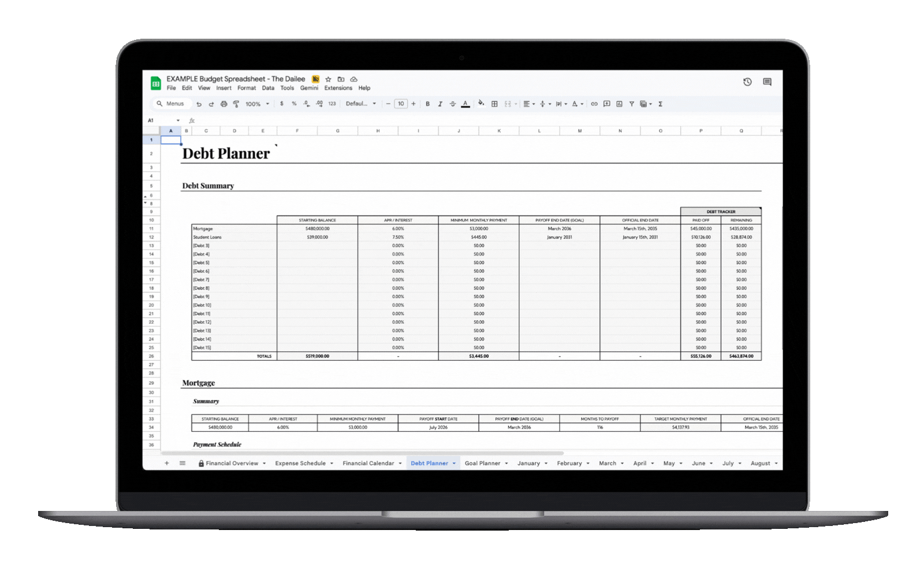Screen dimensions: 924x578
Task: Open the Default font dropdown
Action: click(x=361, y=104)
